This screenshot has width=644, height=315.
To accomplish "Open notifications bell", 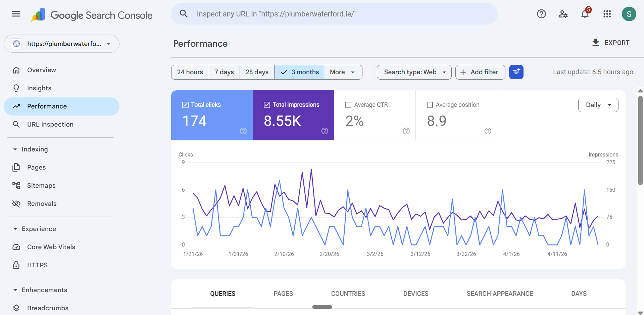I will (585, 14).
